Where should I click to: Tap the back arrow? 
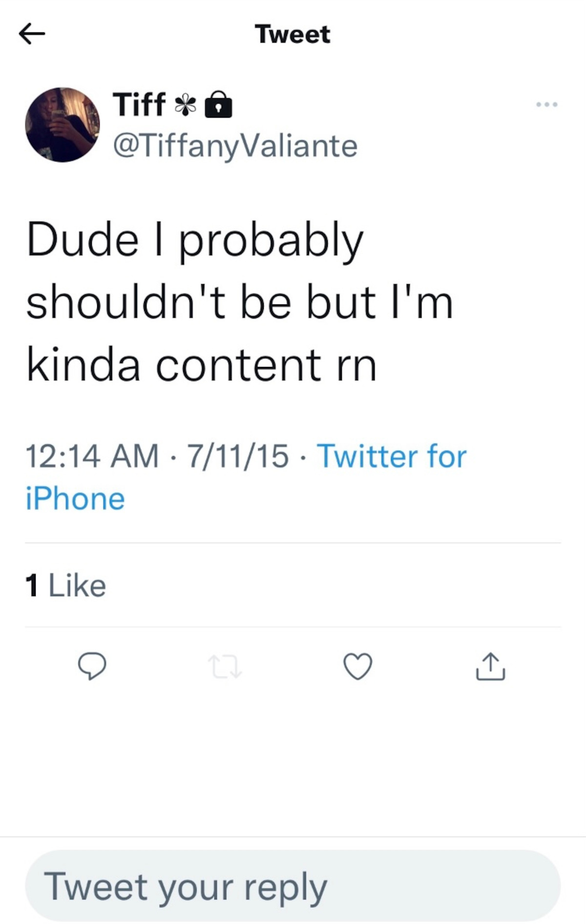point(32,34)
